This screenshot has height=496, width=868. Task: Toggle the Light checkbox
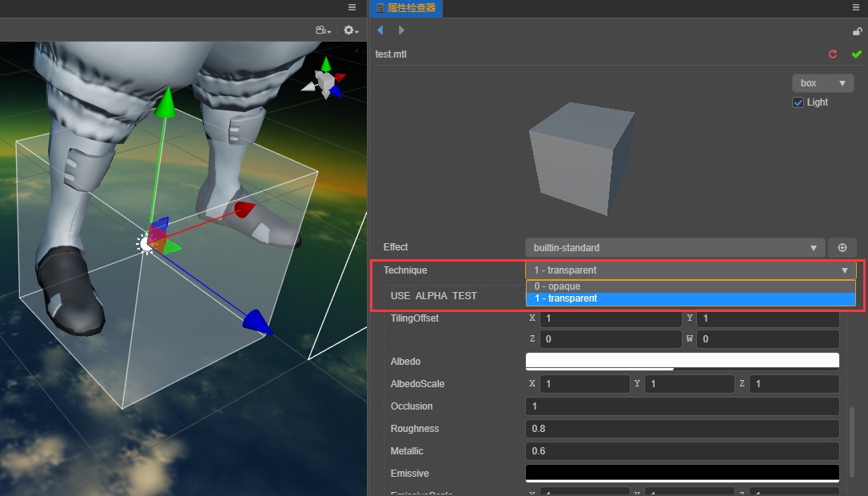tap(798, 102)
